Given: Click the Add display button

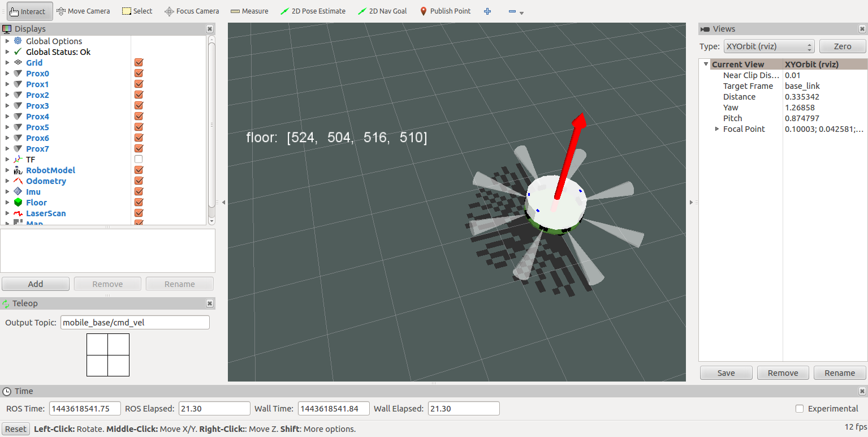Looking at the screenshot, I should 36,284.
